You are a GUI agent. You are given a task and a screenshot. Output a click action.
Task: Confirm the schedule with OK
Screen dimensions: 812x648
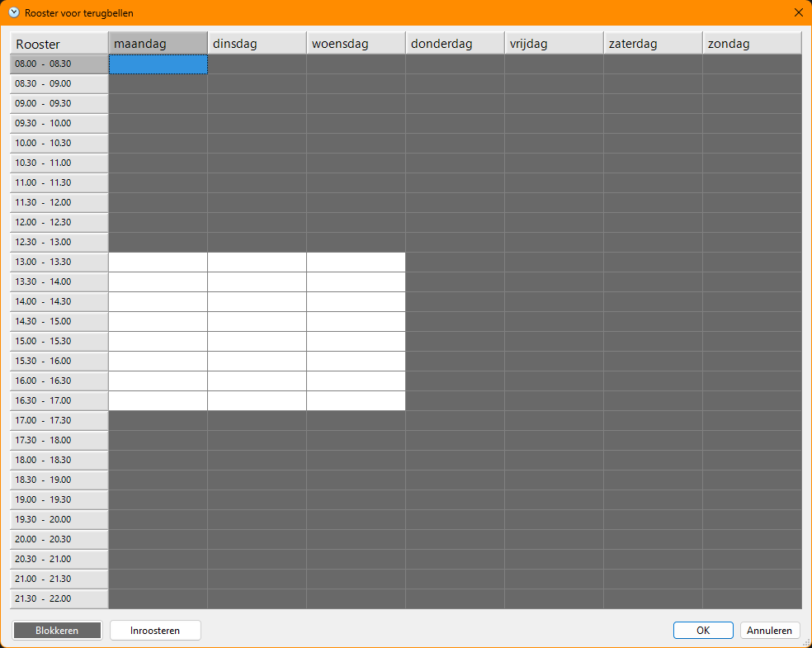coord(703,631)
